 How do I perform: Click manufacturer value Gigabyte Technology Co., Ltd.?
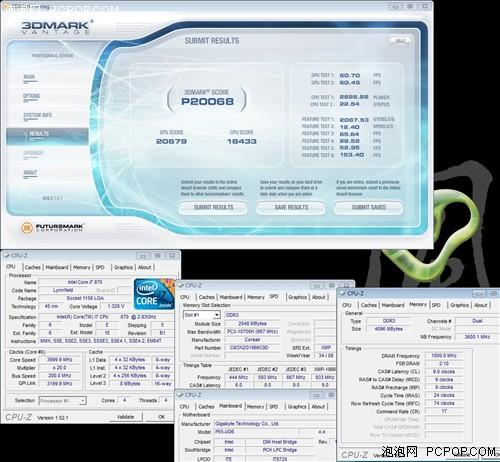point(274,424)
